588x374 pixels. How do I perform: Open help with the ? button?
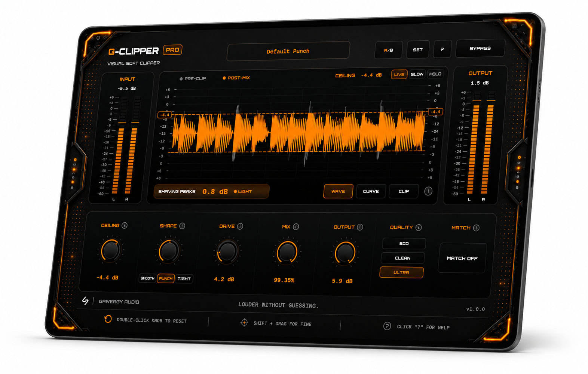point(442,49)
